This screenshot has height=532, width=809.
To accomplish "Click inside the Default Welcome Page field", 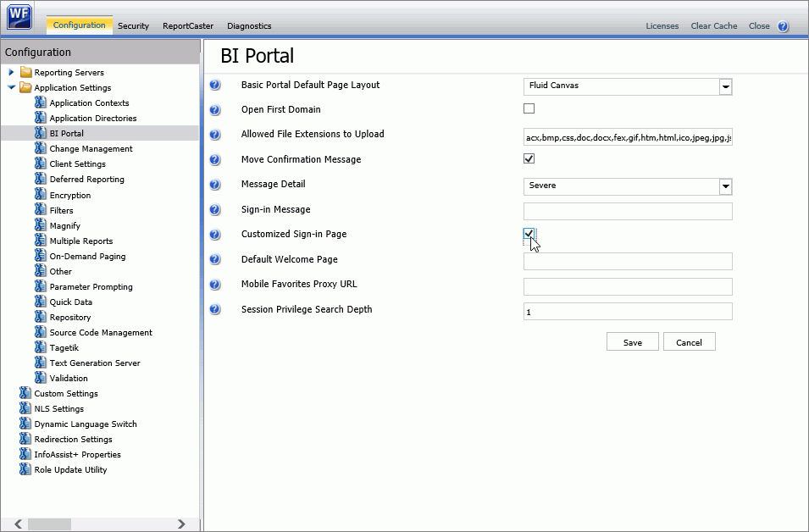I will (628, 261).
